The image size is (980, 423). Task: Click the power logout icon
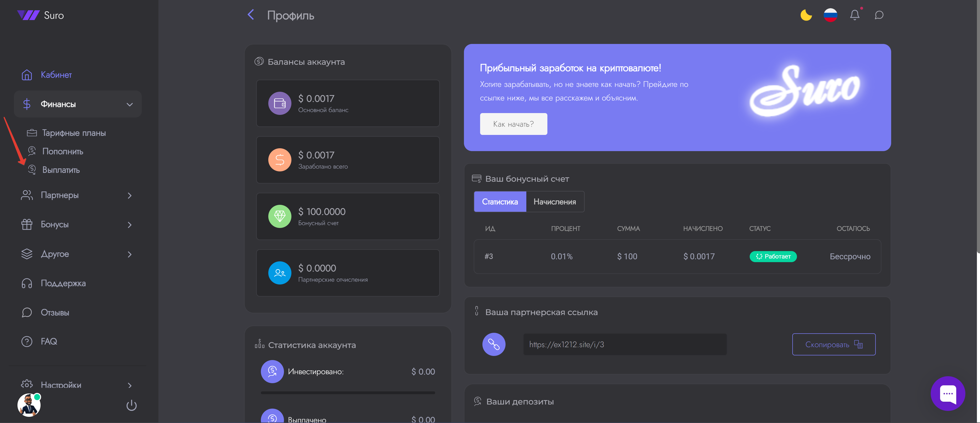pyautogui.click(x=131, y=405)
